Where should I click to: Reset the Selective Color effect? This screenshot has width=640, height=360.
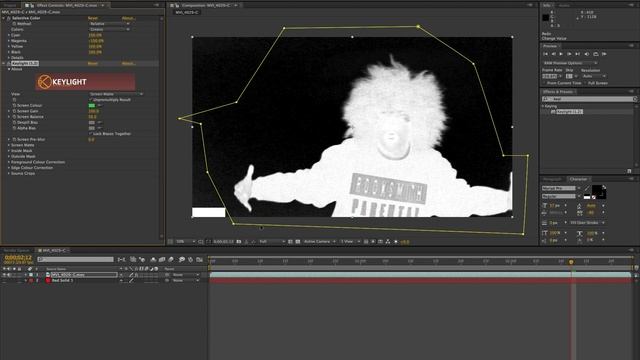(93, 18)
